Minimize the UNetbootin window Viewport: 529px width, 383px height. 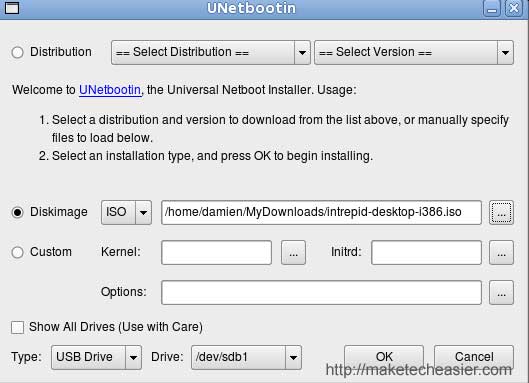point(492,8)
